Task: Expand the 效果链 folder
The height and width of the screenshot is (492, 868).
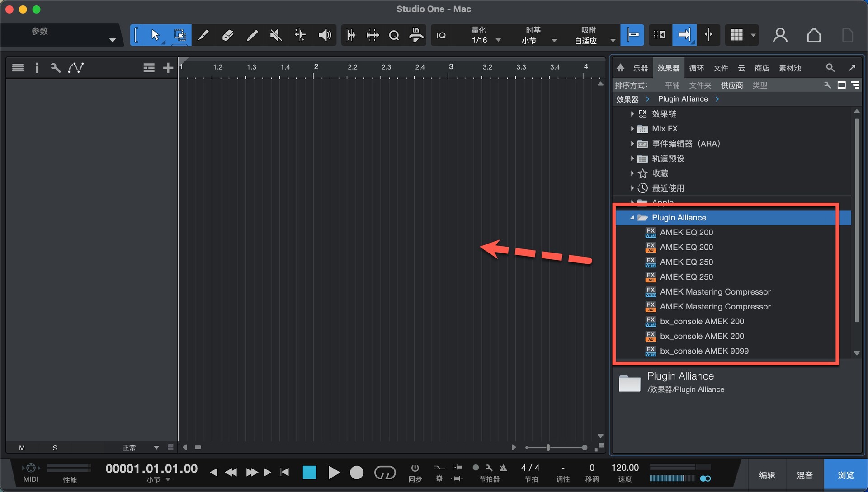Action: [x=632, y=114]
